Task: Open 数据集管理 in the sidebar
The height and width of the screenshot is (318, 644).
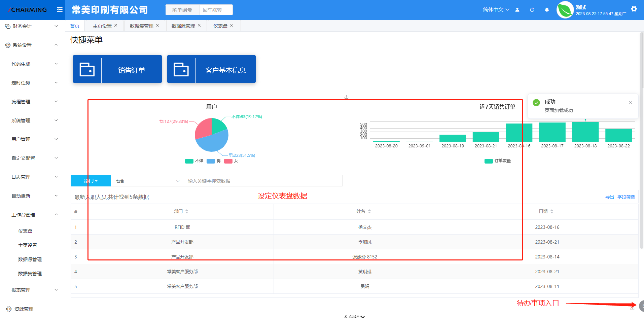Action: [x=30, y=274]
